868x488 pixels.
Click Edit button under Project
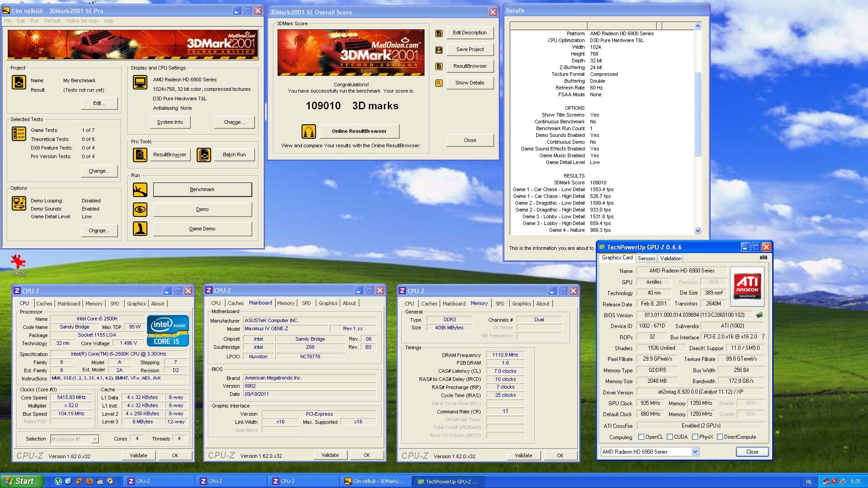[99, 103]
